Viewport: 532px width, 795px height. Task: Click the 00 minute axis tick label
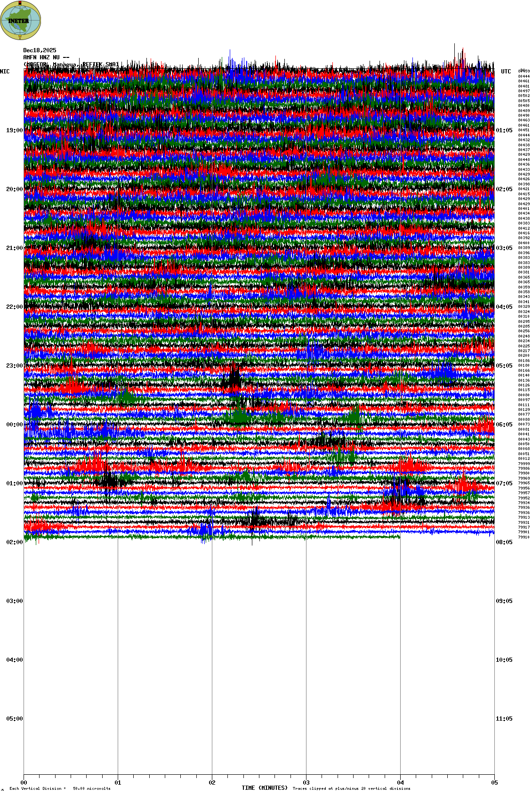tap(24, 783)
